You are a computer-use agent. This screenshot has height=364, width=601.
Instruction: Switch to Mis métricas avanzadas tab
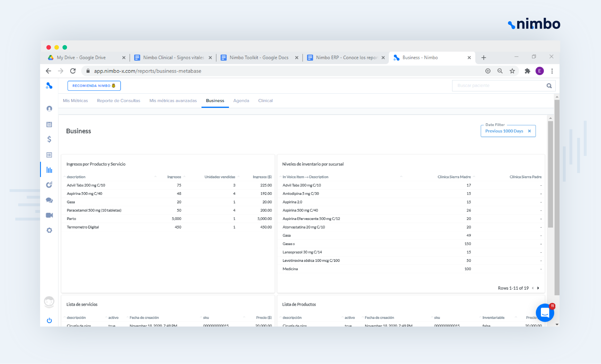click(x=173, y=101)
